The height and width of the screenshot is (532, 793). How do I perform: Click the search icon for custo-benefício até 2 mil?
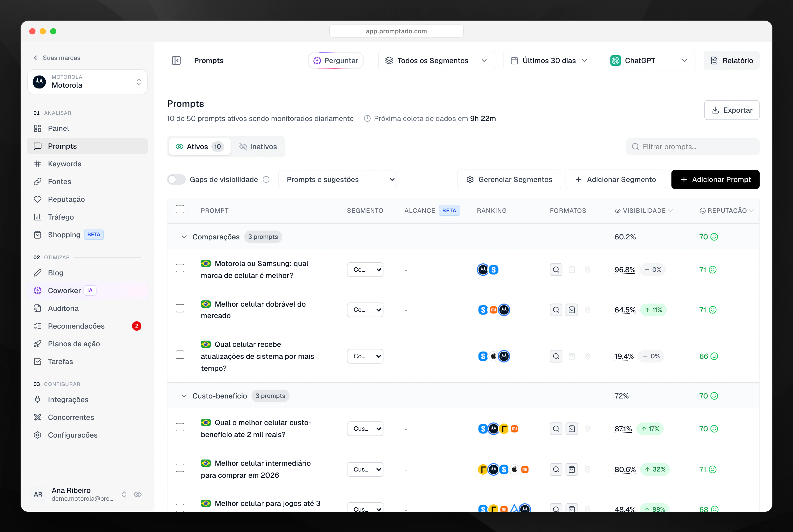pyautogui.click(x=556, y=429)
